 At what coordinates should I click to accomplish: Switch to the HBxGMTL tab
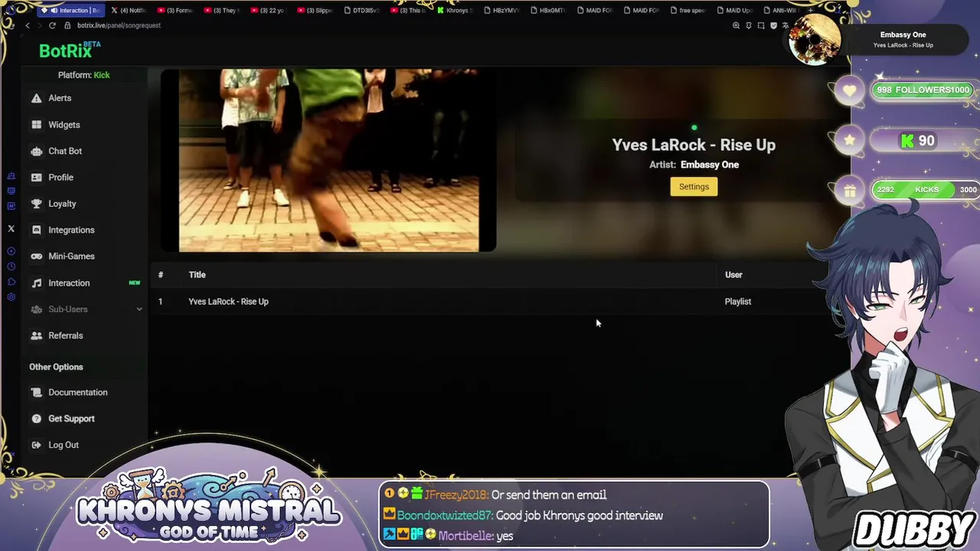[548, 10]
